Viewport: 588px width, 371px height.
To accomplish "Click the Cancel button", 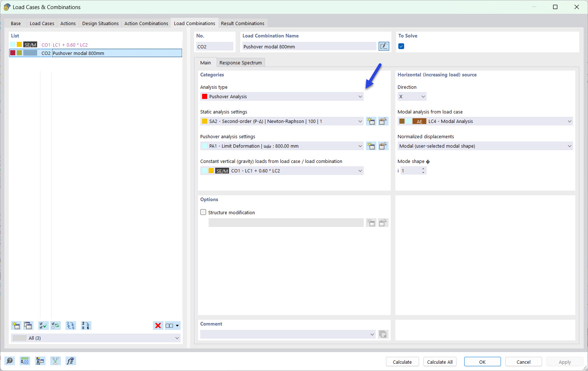I will click(524, 362).
